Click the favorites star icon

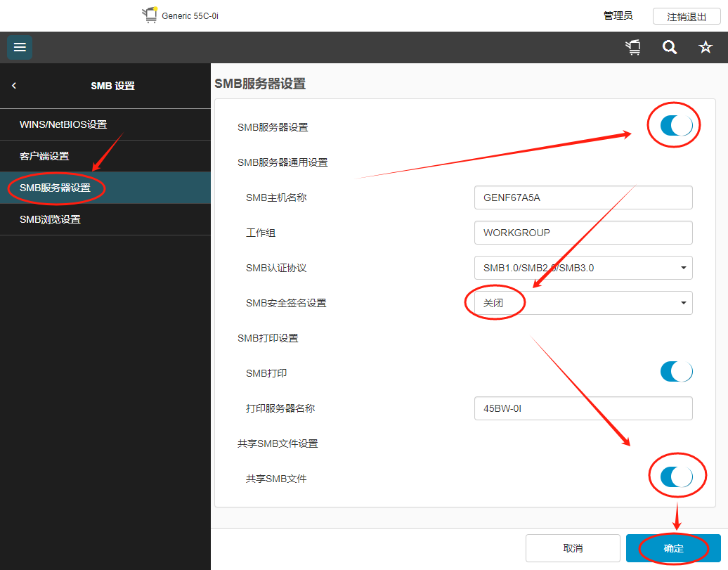tap(705, 47)
